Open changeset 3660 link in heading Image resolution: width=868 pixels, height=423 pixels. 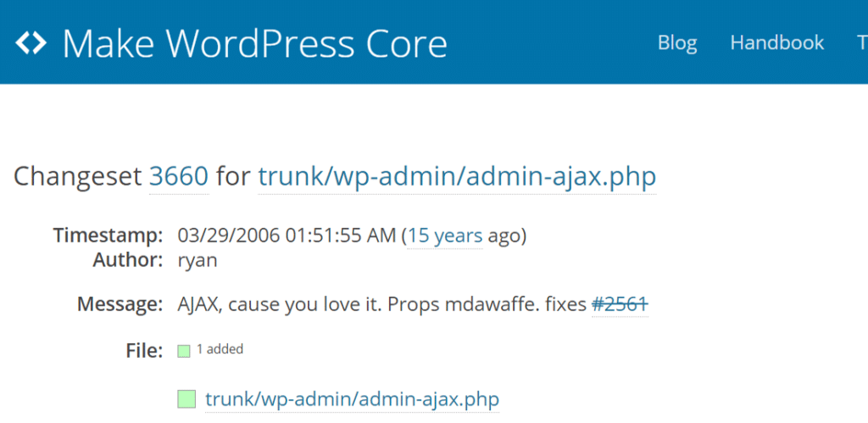click(x=178, y=176)
